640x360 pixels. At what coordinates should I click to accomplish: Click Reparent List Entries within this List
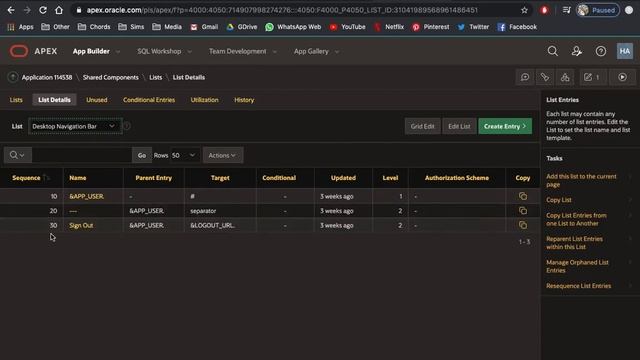click(574, 243)
